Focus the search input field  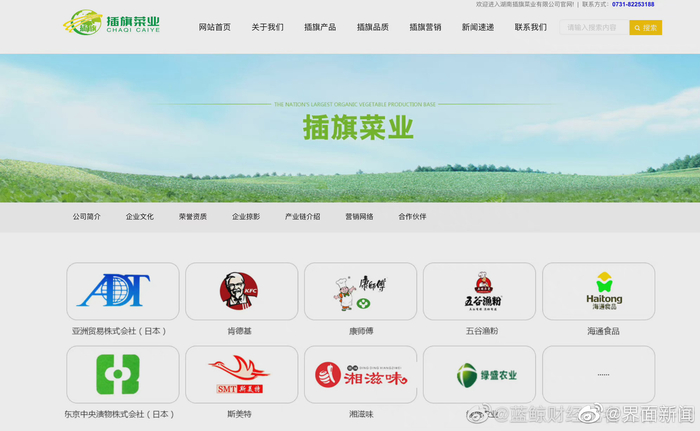pos(594,28)
